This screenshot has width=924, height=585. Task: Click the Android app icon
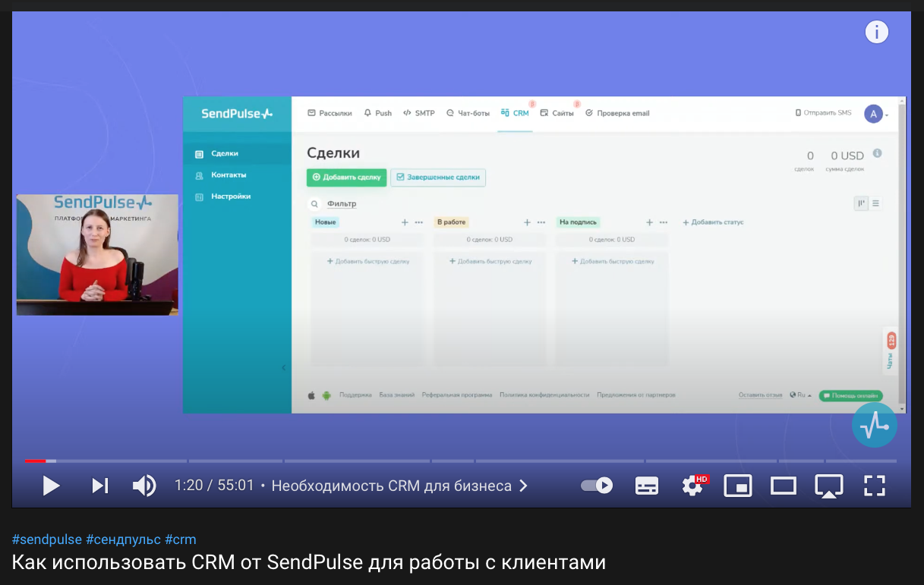(326, 395)
